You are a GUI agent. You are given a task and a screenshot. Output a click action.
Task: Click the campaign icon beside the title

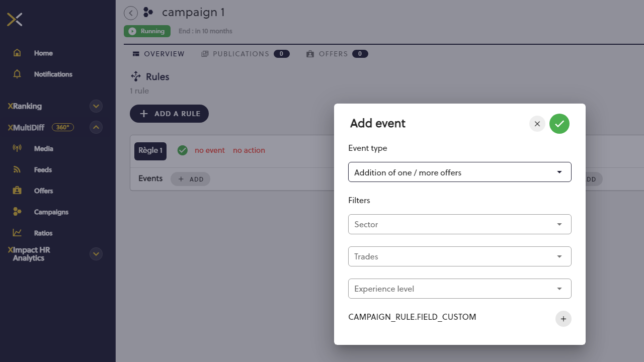(148, 12)
